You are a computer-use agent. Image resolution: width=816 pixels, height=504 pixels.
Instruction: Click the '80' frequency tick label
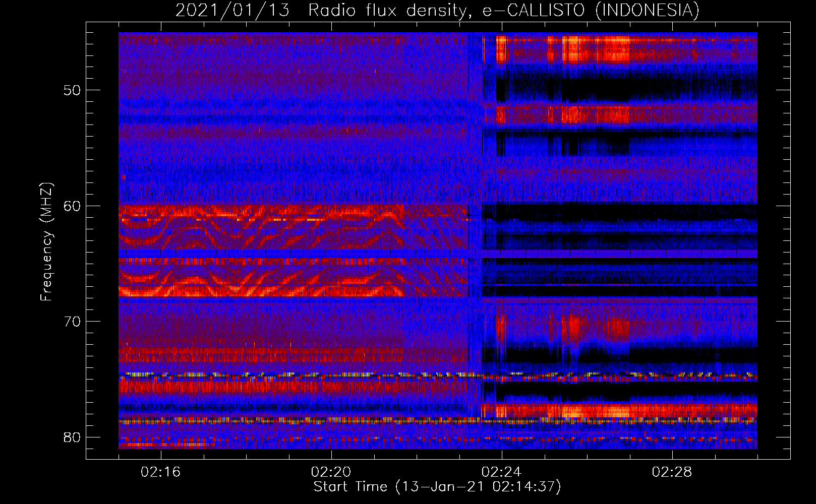point(72,437)
